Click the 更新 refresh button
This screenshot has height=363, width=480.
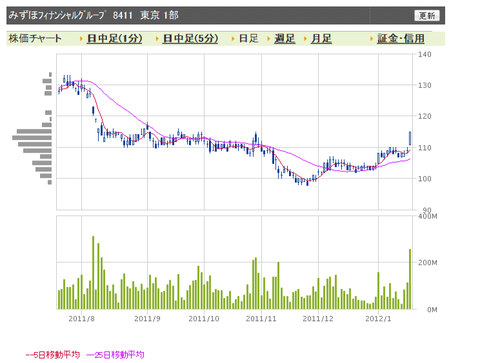427,15
